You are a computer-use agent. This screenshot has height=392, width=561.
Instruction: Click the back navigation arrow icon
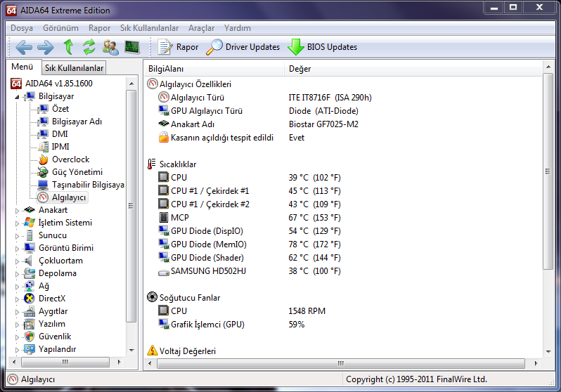24,47
